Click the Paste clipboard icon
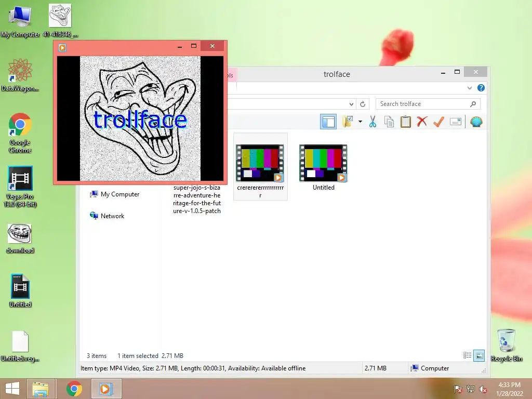The width and height of the screenshot is (532, 399). [405, 122]
